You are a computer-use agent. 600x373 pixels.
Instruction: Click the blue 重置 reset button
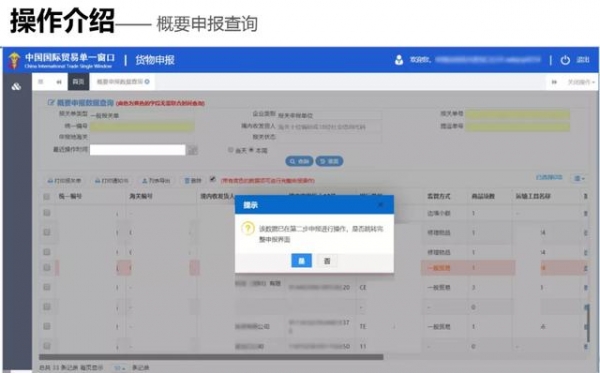pos(329,161)
